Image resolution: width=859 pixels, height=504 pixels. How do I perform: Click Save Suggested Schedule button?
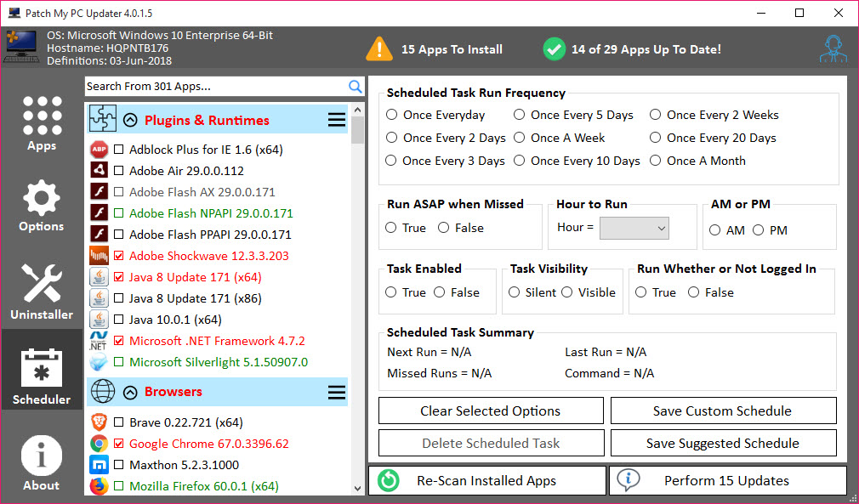[x=723, y=444]
